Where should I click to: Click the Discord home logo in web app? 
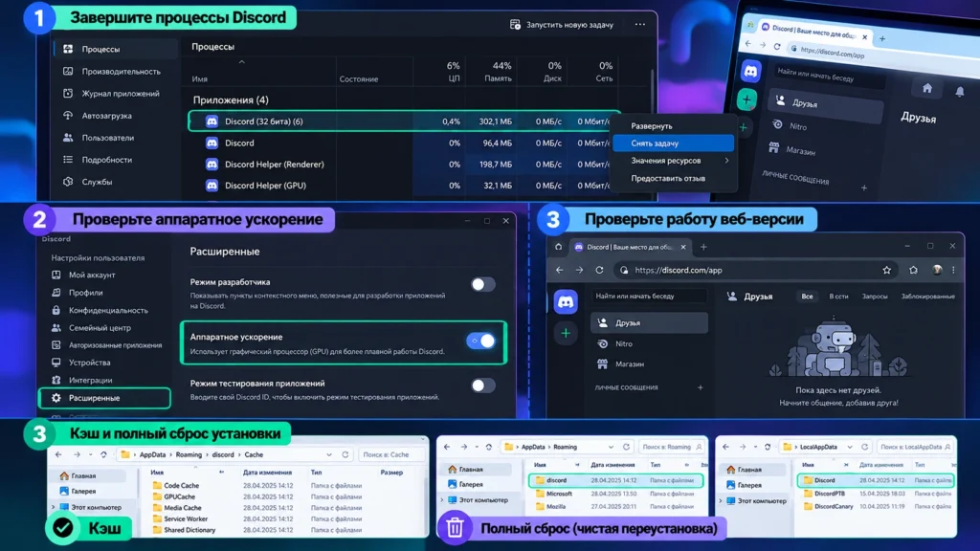566,302
